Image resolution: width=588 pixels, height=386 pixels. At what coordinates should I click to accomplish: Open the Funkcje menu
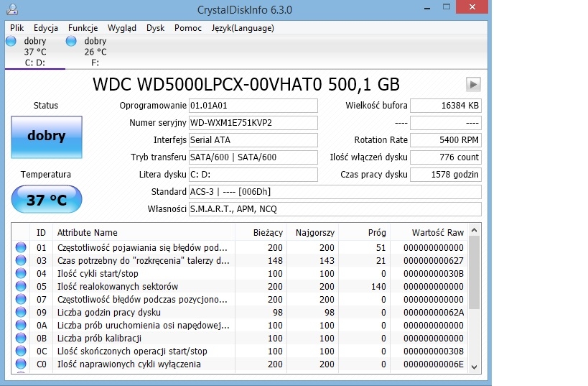point(83,28)
